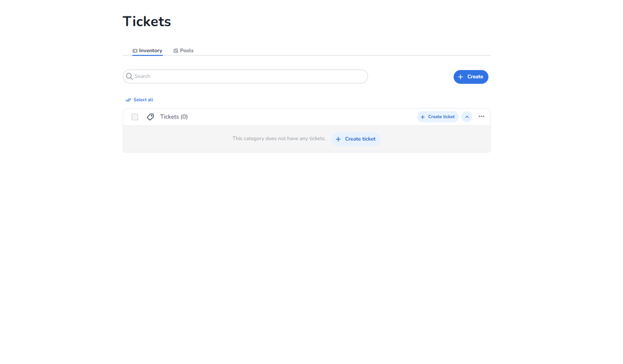Tick the Tickets category checkbox
Screen dimensions: 623x364
point(135,117)
